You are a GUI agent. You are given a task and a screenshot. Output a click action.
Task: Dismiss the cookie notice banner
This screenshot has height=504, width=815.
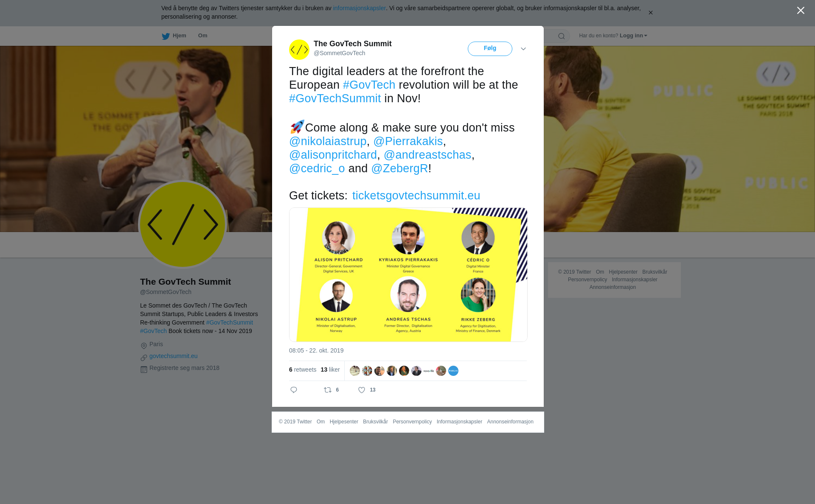coord(650,13)
